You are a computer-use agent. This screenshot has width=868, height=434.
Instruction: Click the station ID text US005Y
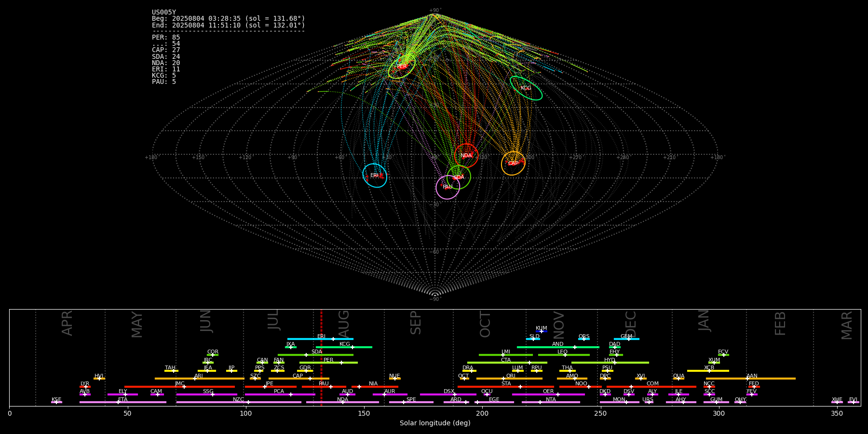click(x=164, y=13)
